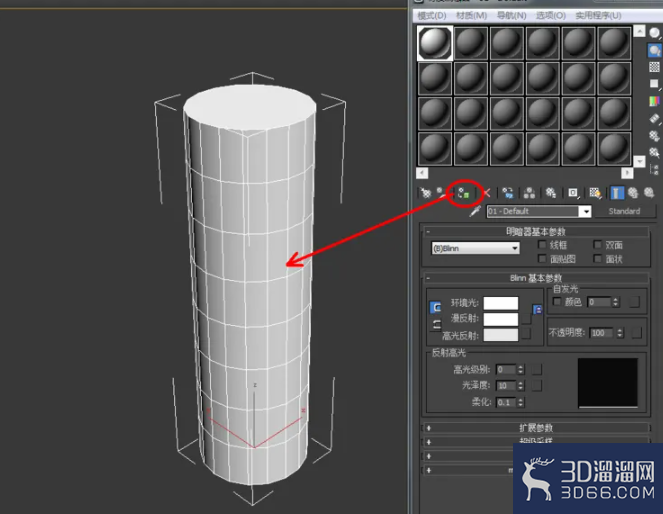Enable the 双面 two-sided checkbox
The image size is (663, 514).
pos(597,245)
